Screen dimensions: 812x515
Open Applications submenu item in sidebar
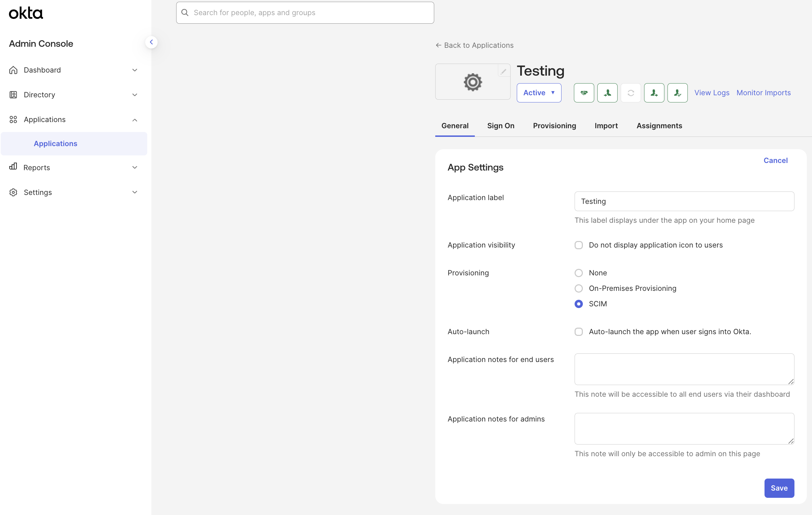point(74,144)
